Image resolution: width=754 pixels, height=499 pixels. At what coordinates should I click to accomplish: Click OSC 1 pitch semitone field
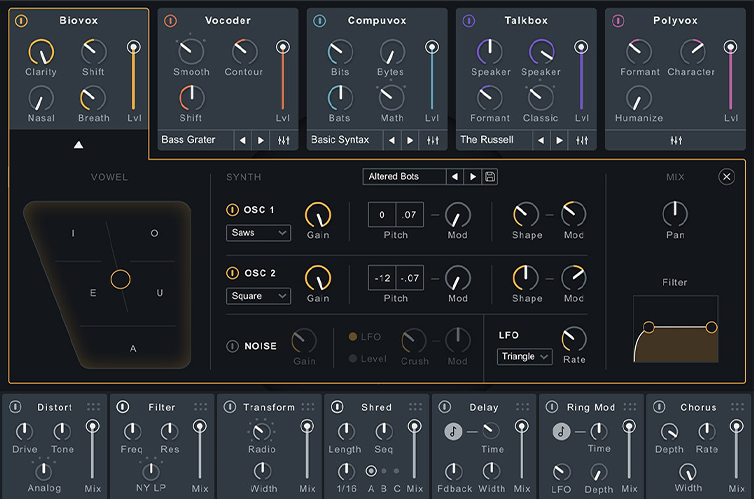click(382, 214)
